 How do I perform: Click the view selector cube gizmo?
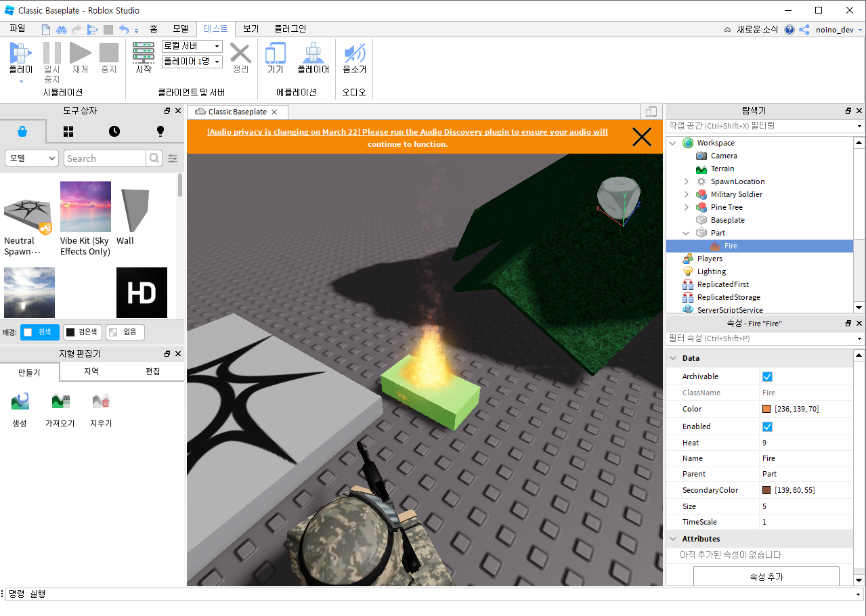619,198
